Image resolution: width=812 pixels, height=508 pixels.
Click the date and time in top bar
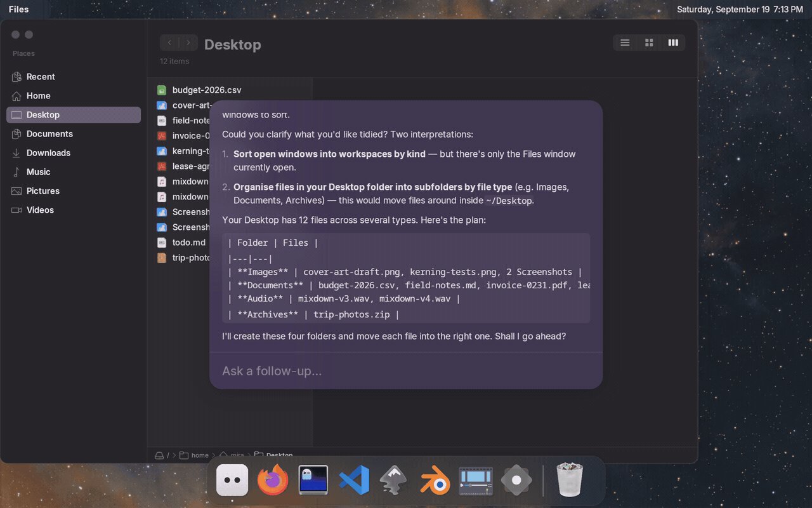click(x=740, y=10)
